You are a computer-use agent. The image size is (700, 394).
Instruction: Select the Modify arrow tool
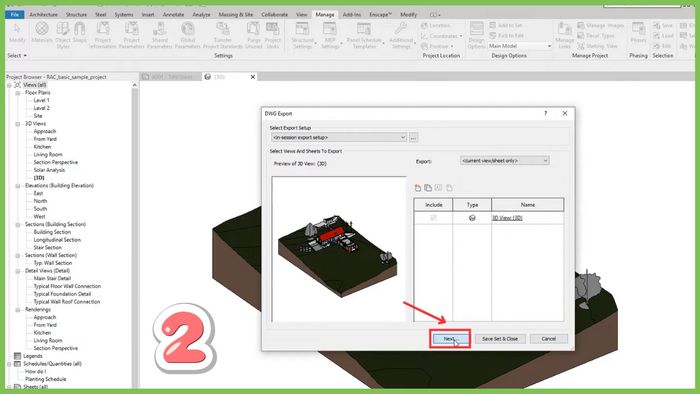tap(17, 32)
